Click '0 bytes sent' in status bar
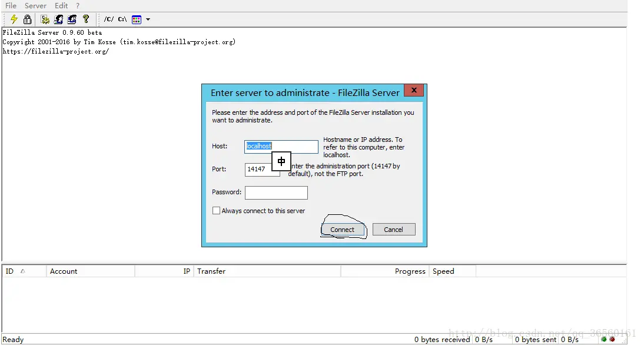Screen dimensions: 644x345 pos(536,340)
